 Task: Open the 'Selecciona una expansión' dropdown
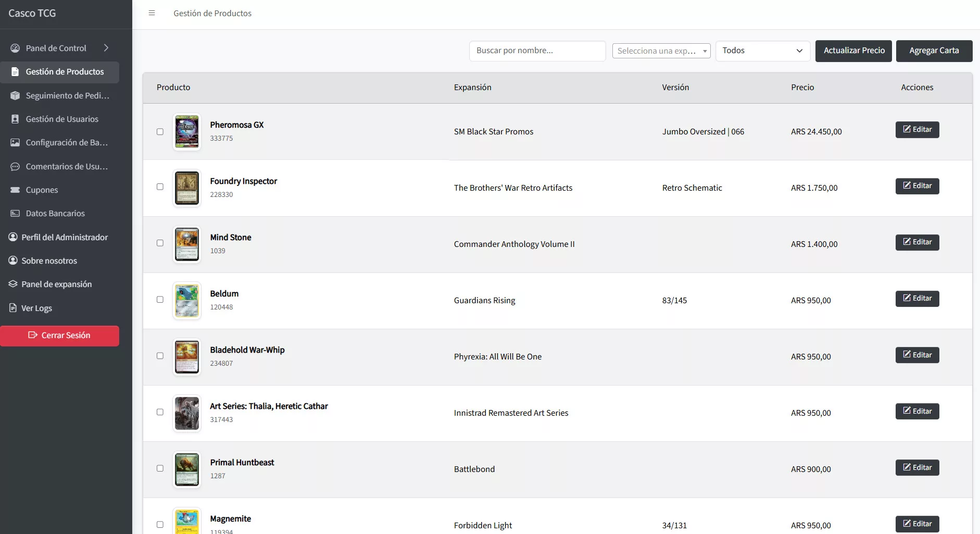click(x=661, y=51)
